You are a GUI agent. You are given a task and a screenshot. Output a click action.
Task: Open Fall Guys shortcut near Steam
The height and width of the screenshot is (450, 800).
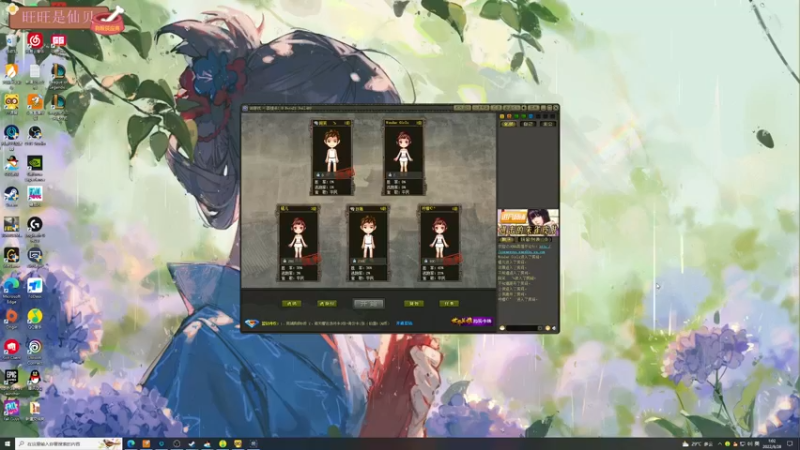[35, 194]
